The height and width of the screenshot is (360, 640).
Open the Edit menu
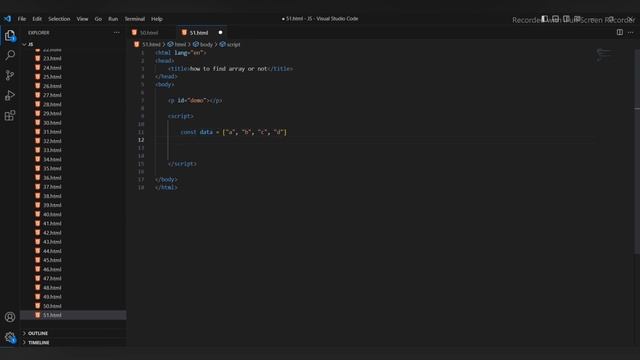point(37,19)
